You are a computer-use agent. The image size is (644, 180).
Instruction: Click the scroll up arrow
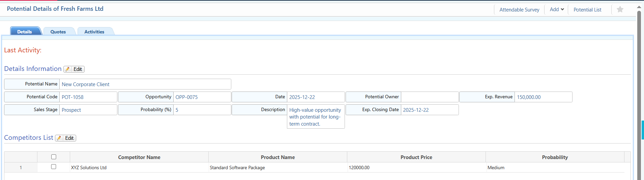pyautogui.click(x=639, y=7)
